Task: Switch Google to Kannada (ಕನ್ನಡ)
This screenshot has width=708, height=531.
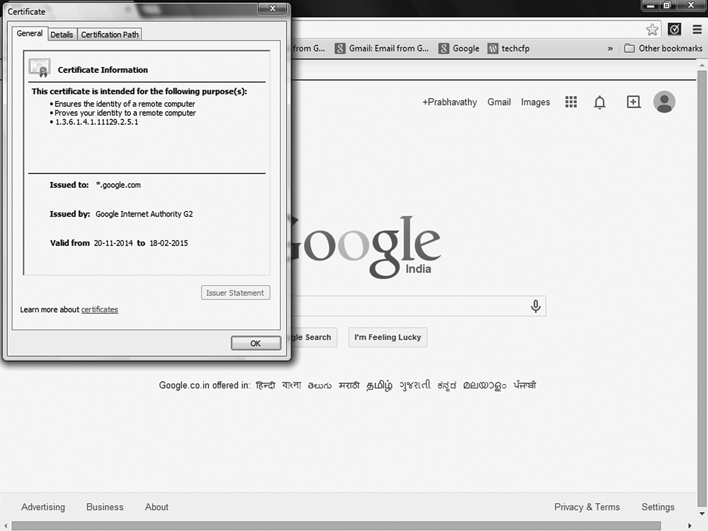Action: click(x=447, y=386)
